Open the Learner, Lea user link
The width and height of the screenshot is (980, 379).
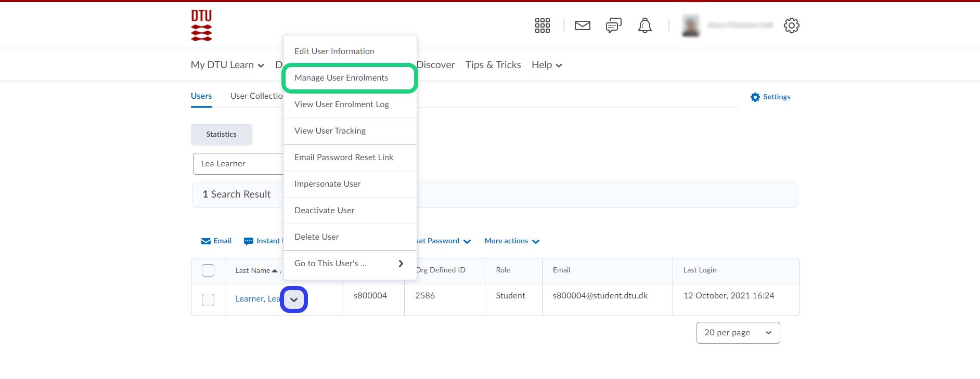pyautogui.click(x=257, y=299)
